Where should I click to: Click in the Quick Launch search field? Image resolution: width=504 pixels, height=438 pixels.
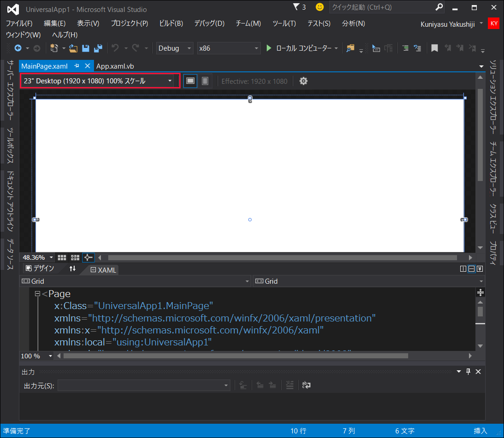pos(382,7)
